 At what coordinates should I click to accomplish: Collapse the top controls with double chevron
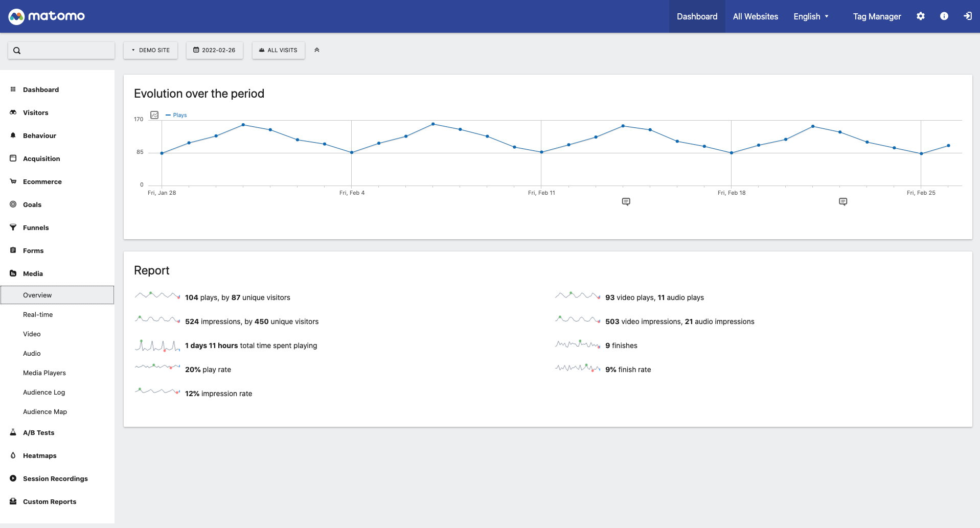[317, 50]
